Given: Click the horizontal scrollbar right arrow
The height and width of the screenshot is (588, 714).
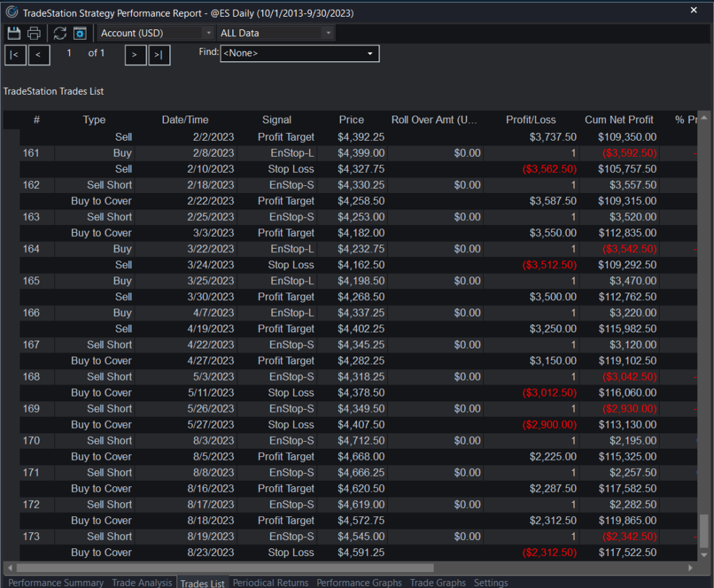Looking at the screenshot, I should [x=692, y=568].
